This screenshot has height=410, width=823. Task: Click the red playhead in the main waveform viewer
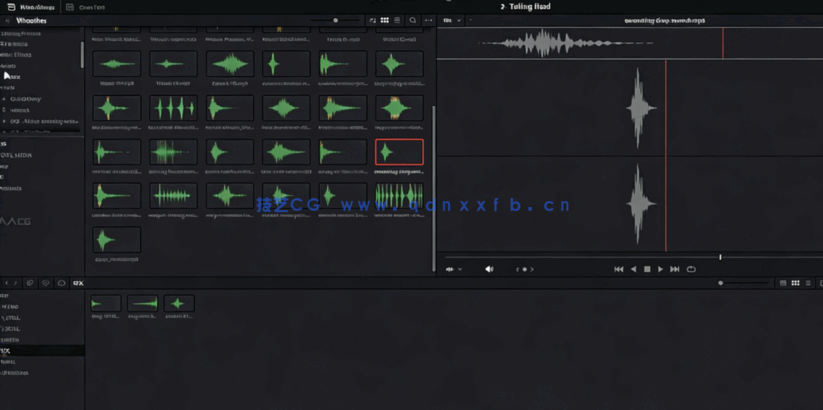coord(666,156)
